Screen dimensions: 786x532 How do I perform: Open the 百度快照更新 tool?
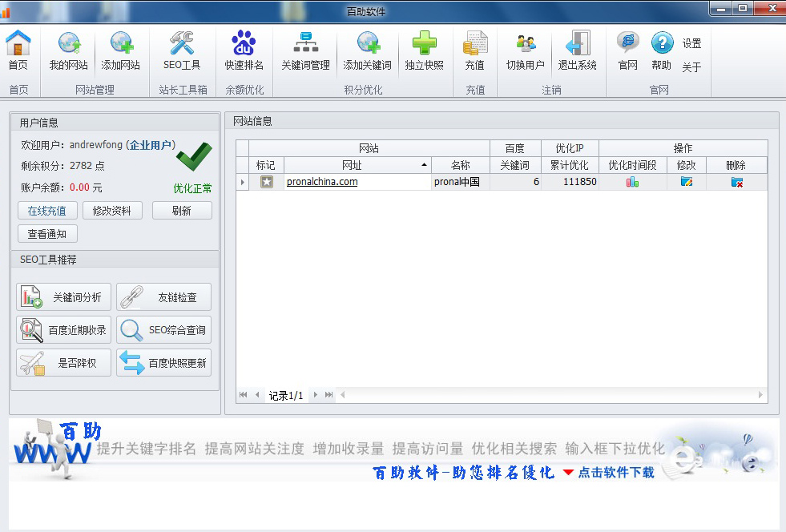164,362
